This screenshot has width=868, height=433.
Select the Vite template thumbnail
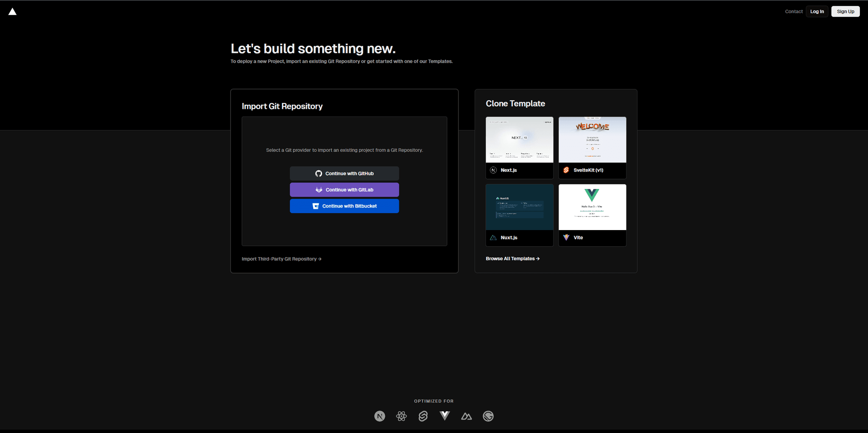(592, 207)
